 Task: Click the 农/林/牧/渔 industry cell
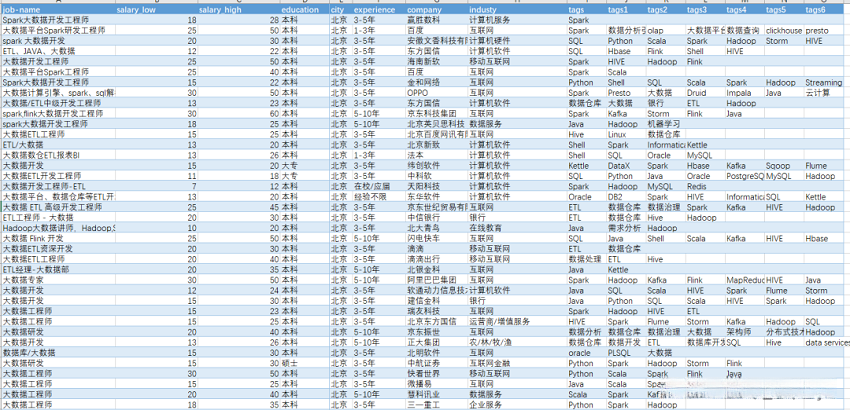pos(517,343)
